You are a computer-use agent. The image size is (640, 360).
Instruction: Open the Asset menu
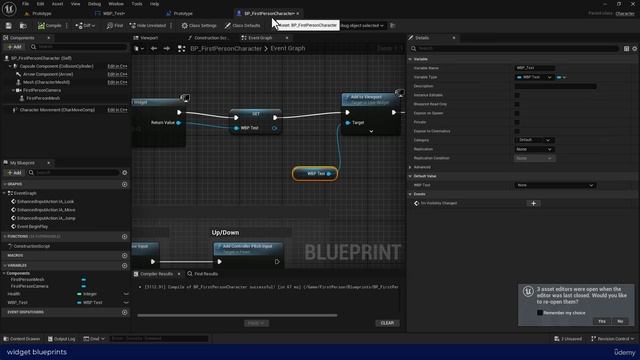tap(58, 4)
